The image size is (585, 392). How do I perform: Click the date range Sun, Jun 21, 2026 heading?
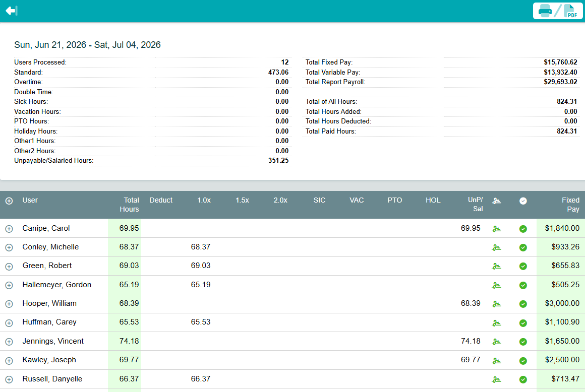click(87, 45)
